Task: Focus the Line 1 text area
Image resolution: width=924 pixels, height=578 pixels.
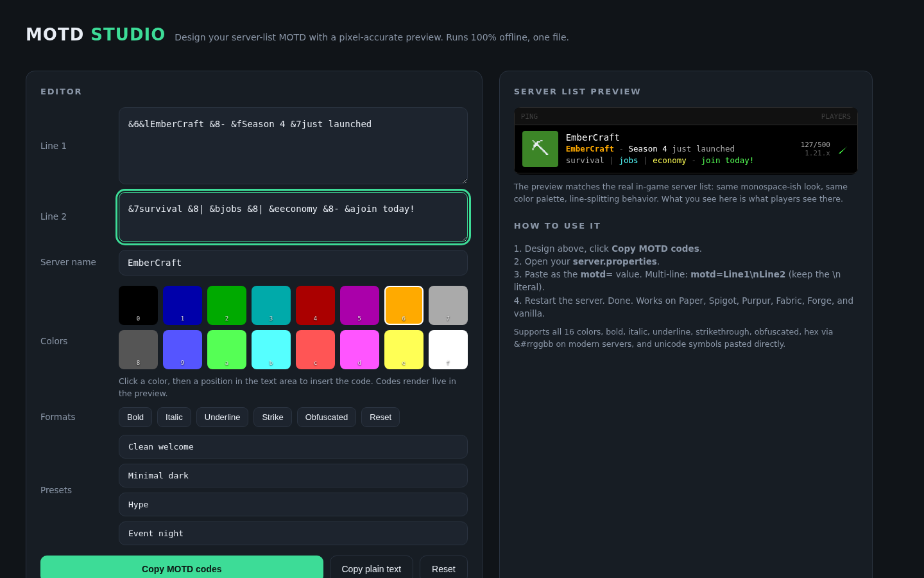Action: (x=293, y=146)
